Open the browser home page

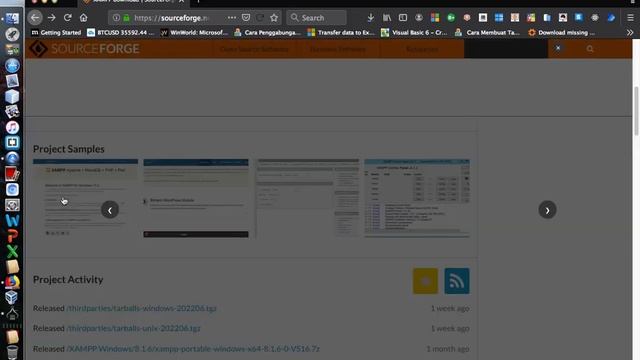pos(84,18)
